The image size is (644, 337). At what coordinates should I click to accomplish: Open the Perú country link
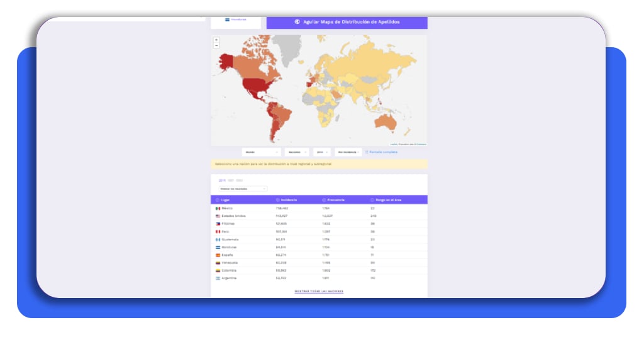[226, 231]
